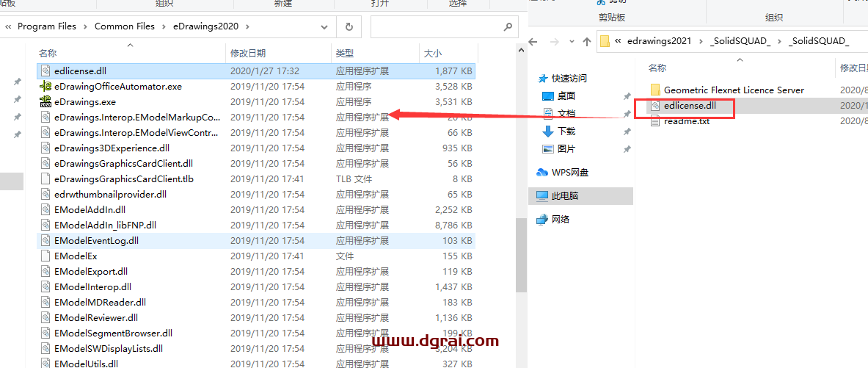The image size is (868, 368).
Task: Click eDrawings3DExperience.dll file icon
Action: pyautogui.click(x=45, y=148)
